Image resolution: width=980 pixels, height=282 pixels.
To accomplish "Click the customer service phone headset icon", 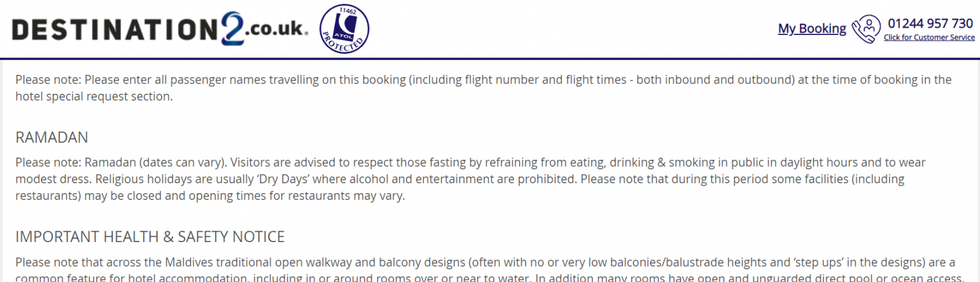I will (866, 29).
